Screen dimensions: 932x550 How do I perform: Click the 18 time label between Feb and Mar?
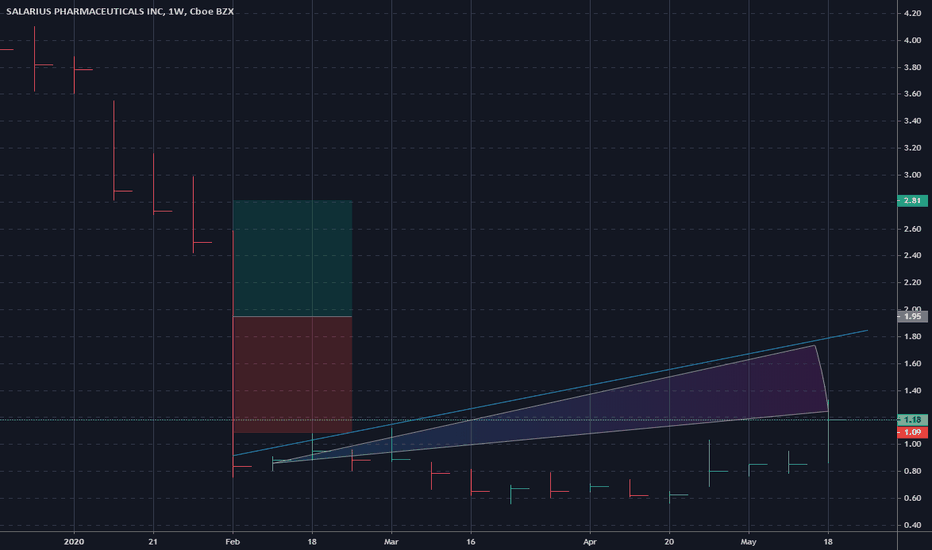pos(312,542)
